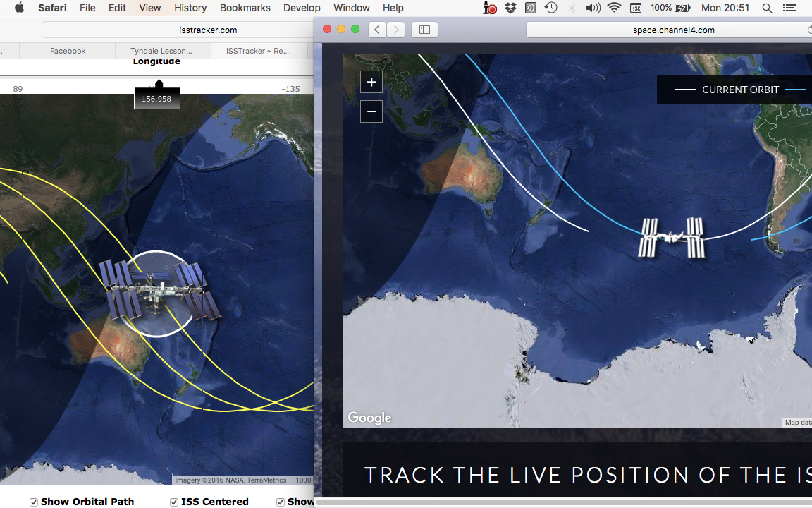Screen dimensions: 812x508
Task: Toggle Show Orbital Path checkbox
Action: pos(34,502)
